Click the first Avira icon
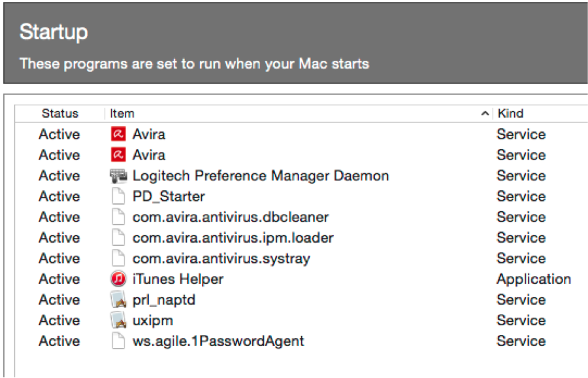588x378 pixels. coord(118,134)
